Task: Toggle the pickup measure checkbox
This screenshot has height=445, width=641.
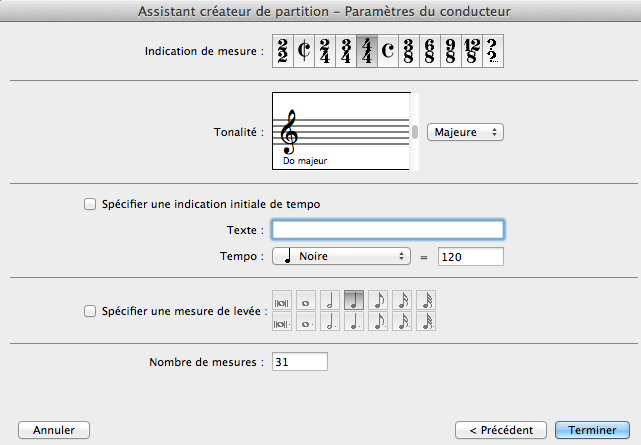Action: [92, 311]
